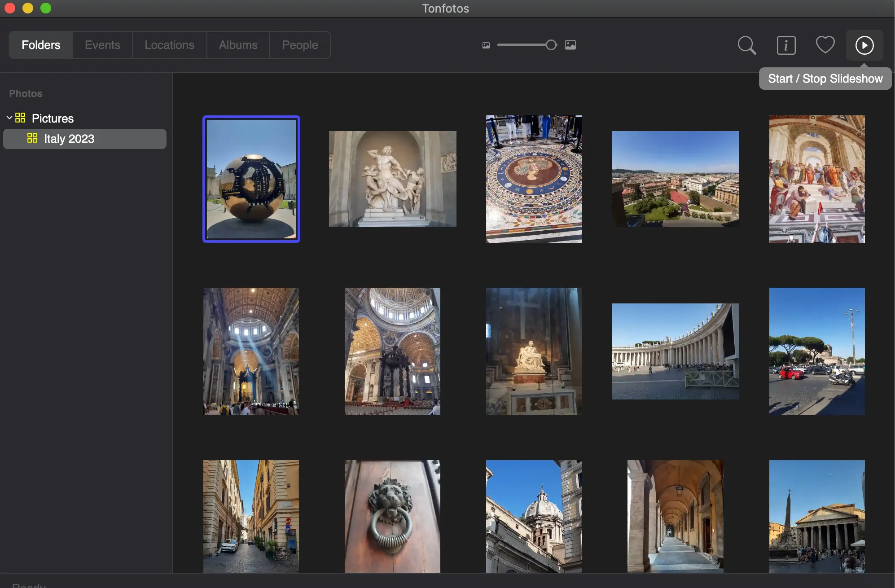The width and height of the screenshot is (895, 588).
Task: Open the Locations navigation tab
Action: [170, 44]
